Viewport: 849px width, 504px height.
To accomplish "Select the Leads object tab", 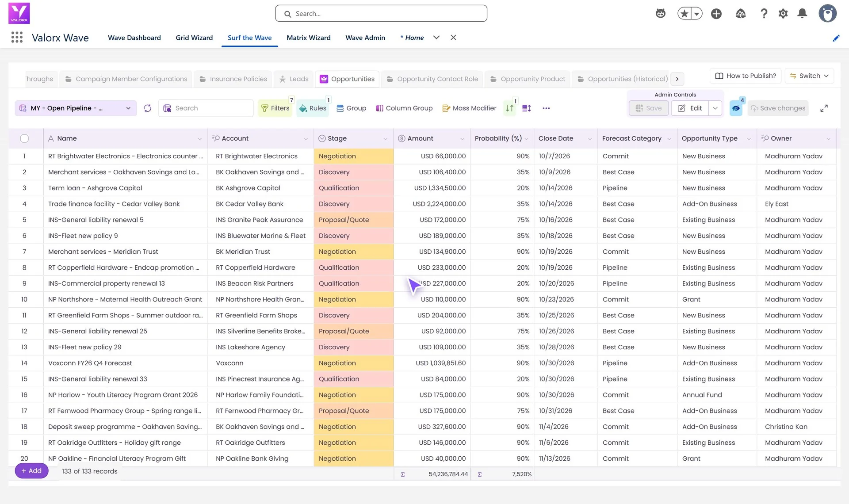I will click(294, 79).
